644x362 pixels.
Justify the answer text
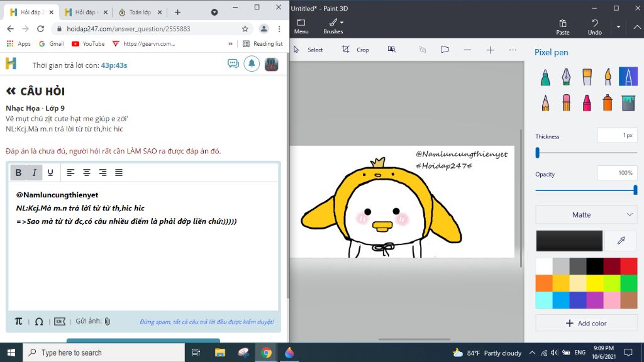pyautogui.click(x=119, y=173)
